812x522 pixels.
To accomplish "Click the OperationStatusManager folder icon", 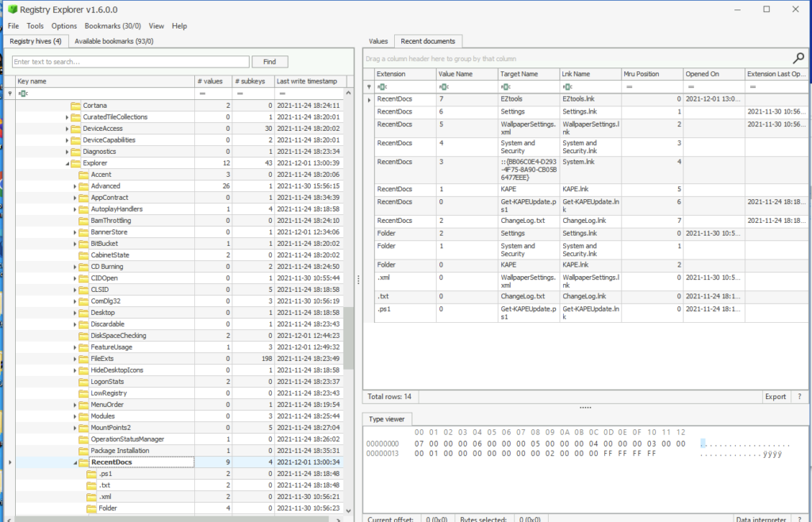I will 83,439.
